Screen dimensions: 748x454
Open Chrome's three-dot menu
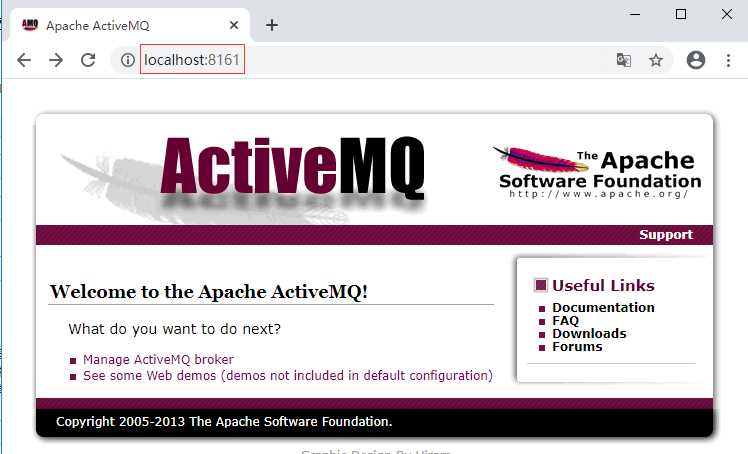click(728, 60)
